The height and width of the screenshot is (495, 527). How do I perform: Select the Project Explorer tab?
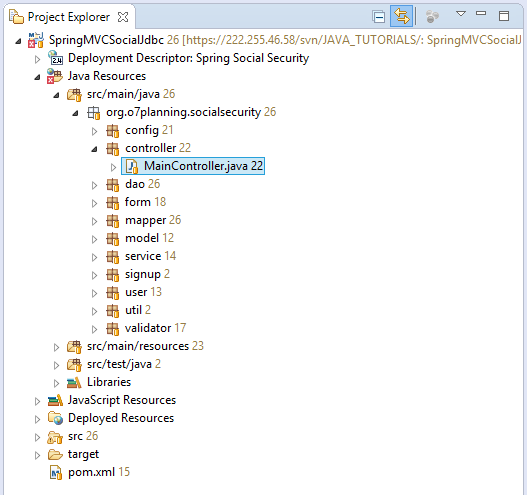click(69, 17)
